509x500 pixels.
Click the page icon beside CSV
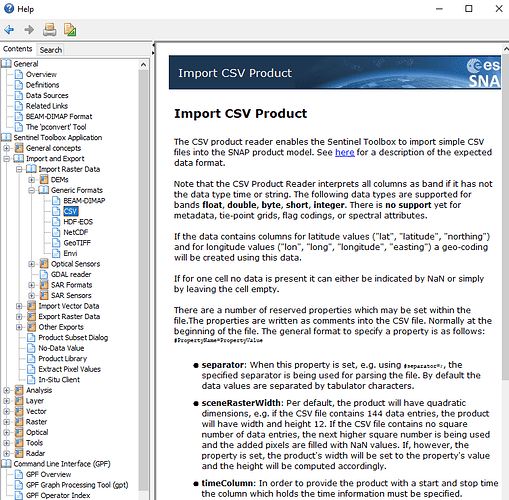[56, 211]
